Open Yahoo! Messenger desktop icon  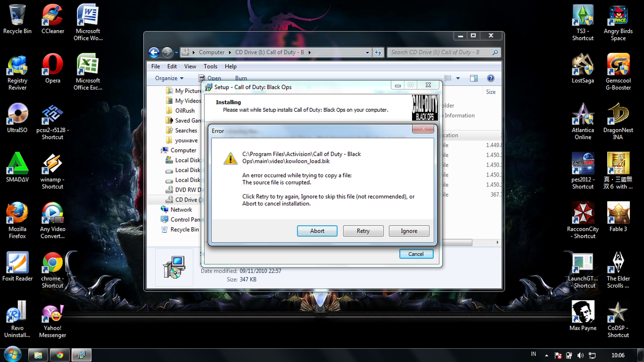click(x=53, y=322)
